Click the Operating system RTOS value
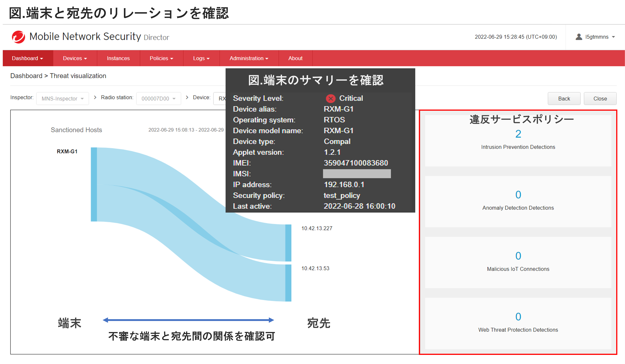 [334, 120]
